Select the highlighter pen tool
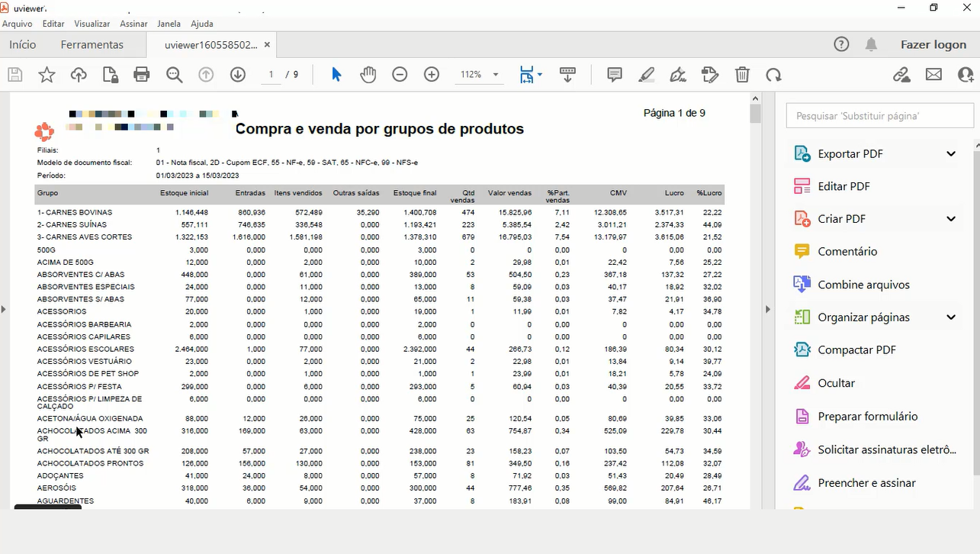 tap(647, 75)
